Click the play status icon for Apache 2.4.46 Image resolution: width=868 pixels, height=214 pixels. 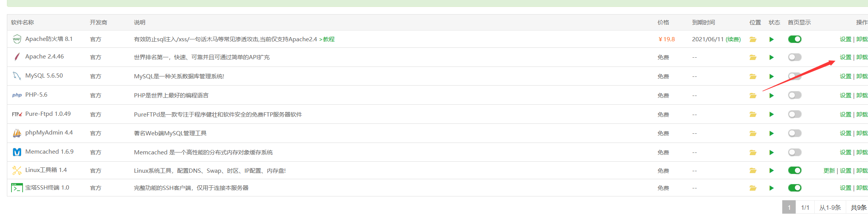click(x=772, y=57)
